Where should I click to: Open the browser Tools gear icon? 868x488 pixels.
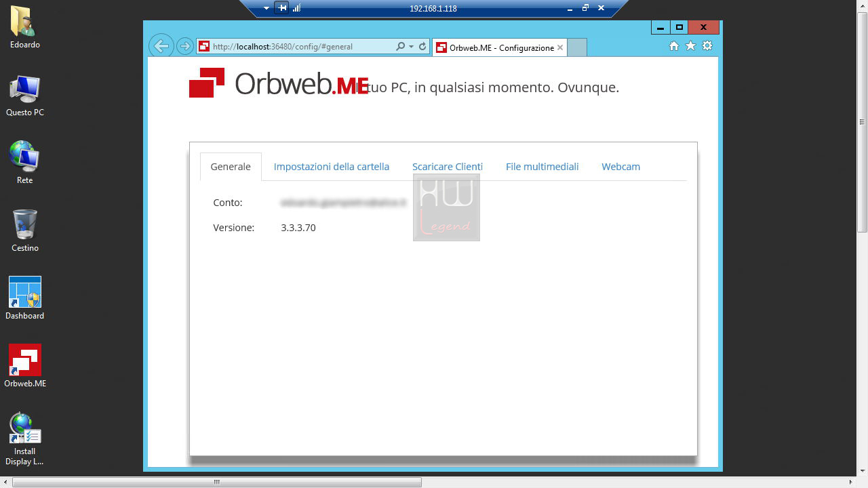707,46
